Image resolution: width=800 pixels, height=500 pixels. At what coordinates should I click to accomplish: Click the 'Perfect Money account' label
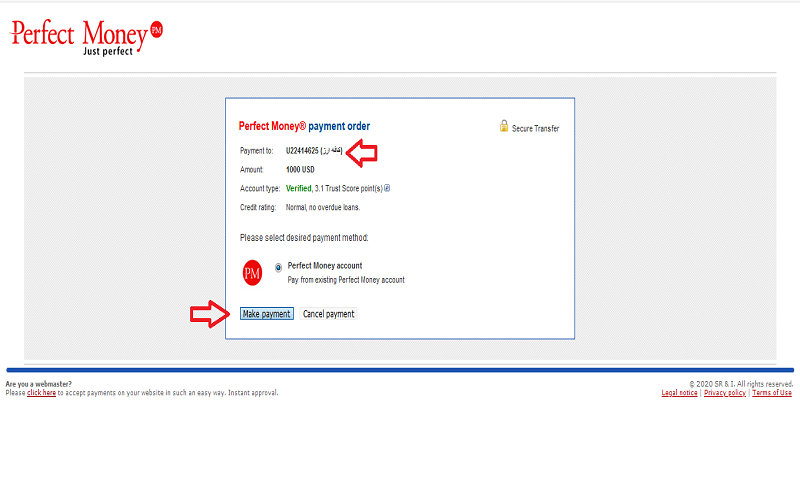[324, 265]
